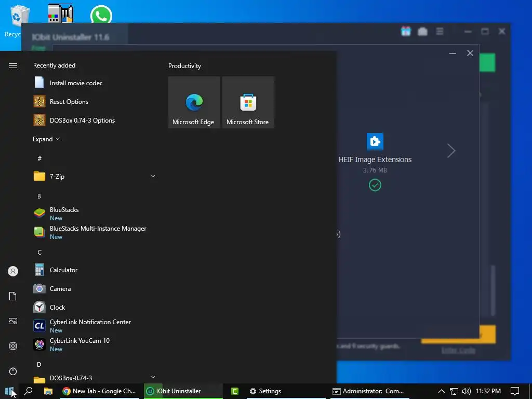Minimize the IObit inner dialog
The width and height of the screenshot is (532, 399).
[453, 54]
